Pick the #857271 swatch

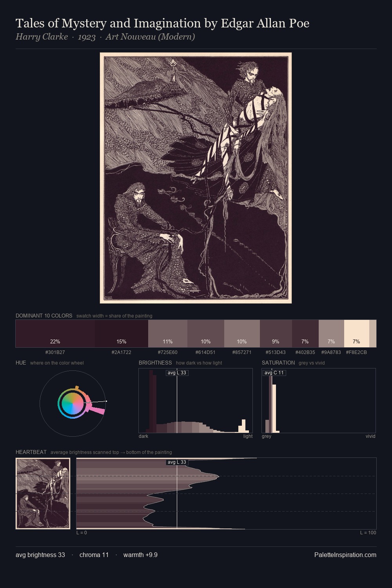(242, 334)
